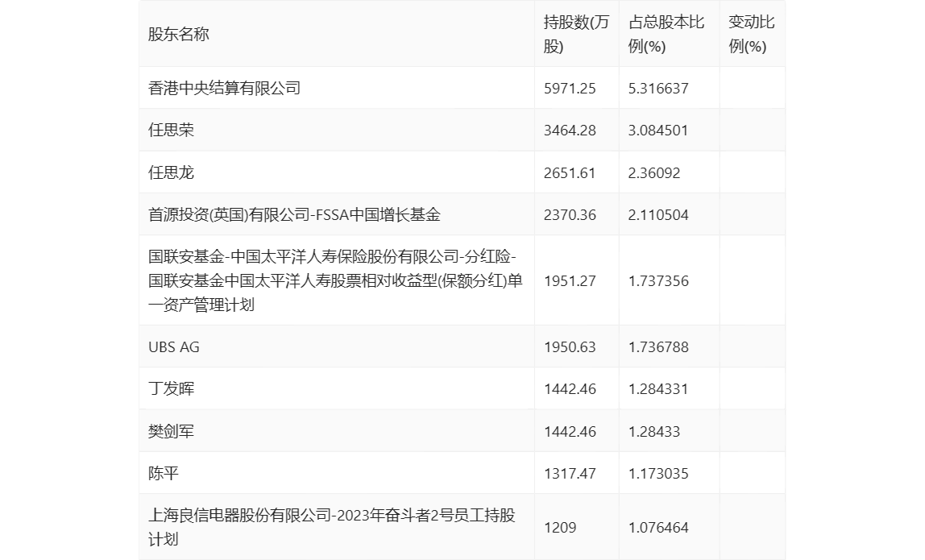The height and width of the screenshot is (560, 925).
Task: Select shareholder UBS AG
Action: [x=174, y=347]
